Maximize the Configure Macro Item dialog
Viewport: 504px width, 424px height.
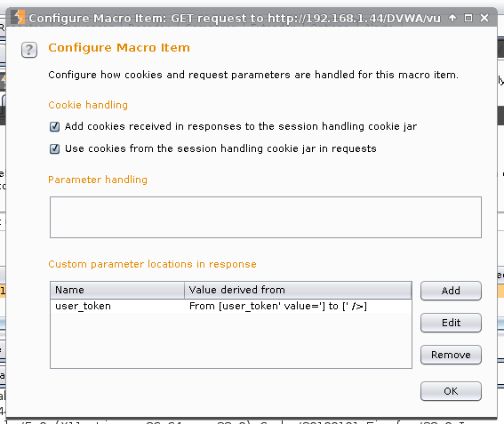pos(468,18)
